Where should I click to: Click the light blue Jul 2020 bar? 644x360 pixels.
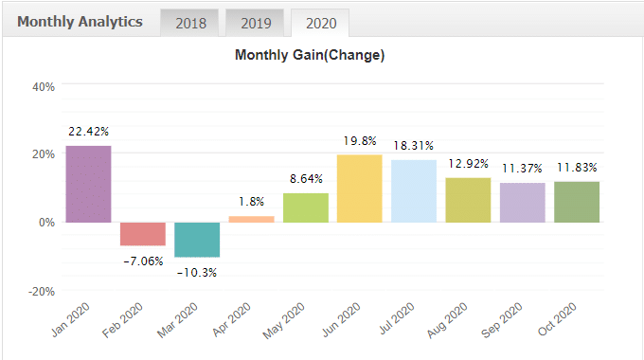point(414,191)
